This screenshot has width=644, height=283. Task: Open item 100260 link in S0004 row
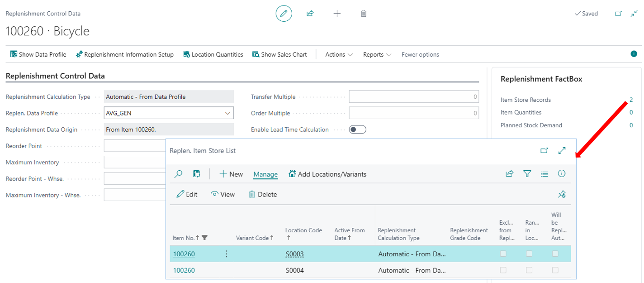[x=184, y=270]
